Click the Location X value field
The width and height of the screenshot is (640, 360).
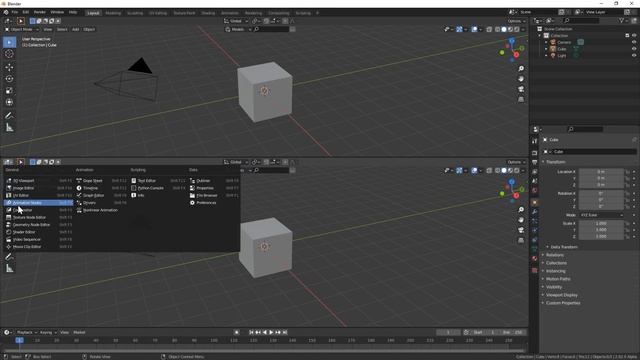tap(601, 172)
